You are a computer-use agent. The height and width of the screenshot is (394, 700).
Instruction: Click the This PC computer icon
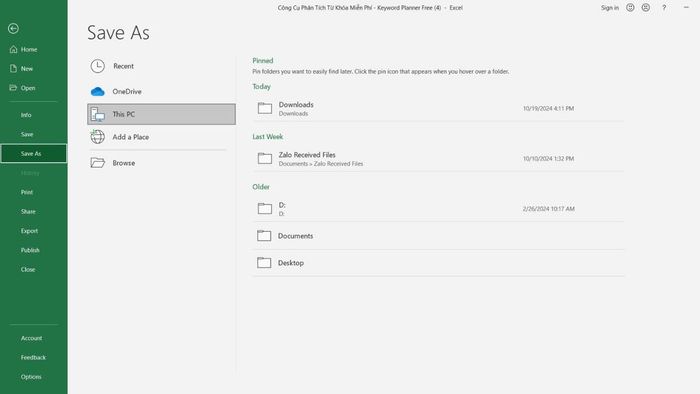97,114
